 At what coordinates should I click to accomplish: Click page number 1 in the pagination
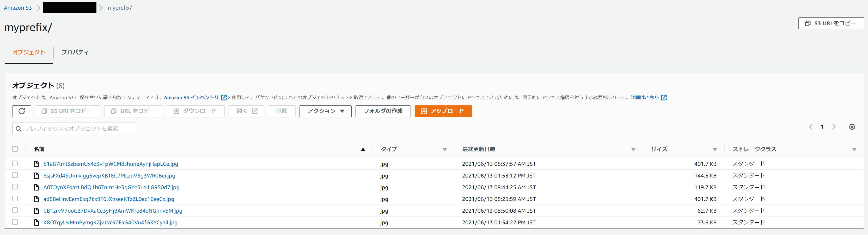tap(822, 127)
